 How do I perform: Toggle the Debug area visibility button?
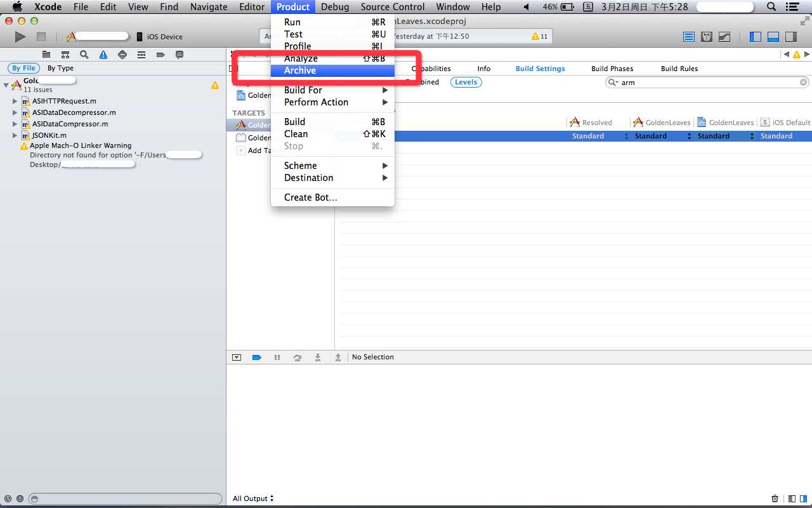coord(773,37)
